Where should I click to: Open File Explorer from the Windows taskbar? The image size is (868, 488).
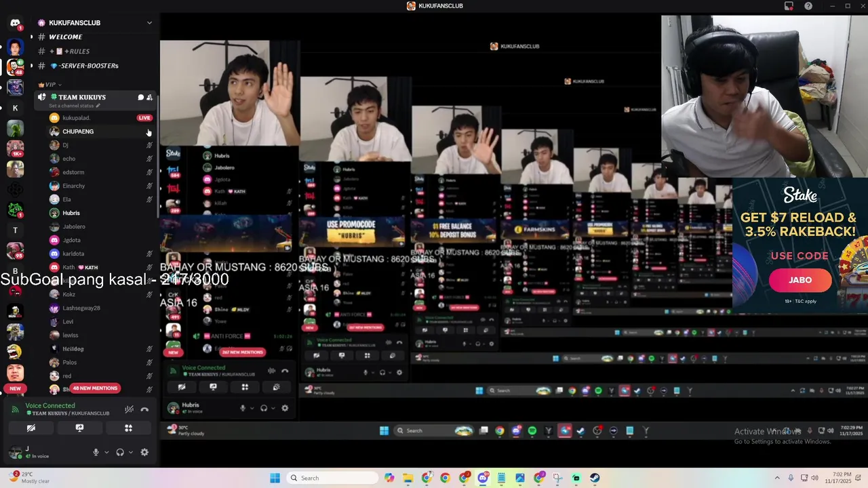(x=408, y=478)
